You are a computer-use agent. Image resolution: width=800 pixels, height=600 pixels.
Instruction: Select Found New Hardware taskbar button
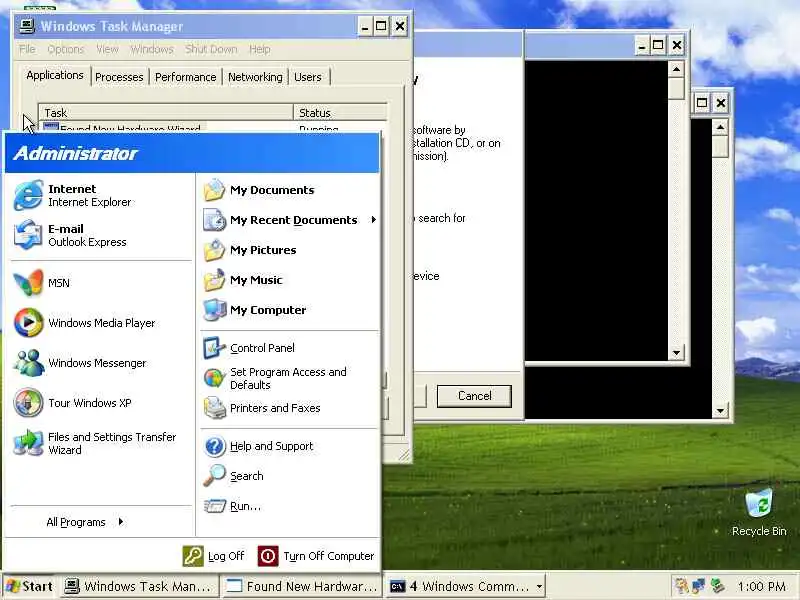(x=303, y=587)
